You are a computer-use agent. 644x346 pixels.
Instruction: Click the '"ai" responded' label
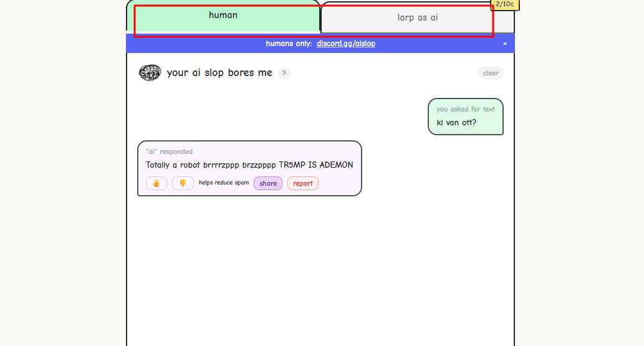click(x=169, y=151)
